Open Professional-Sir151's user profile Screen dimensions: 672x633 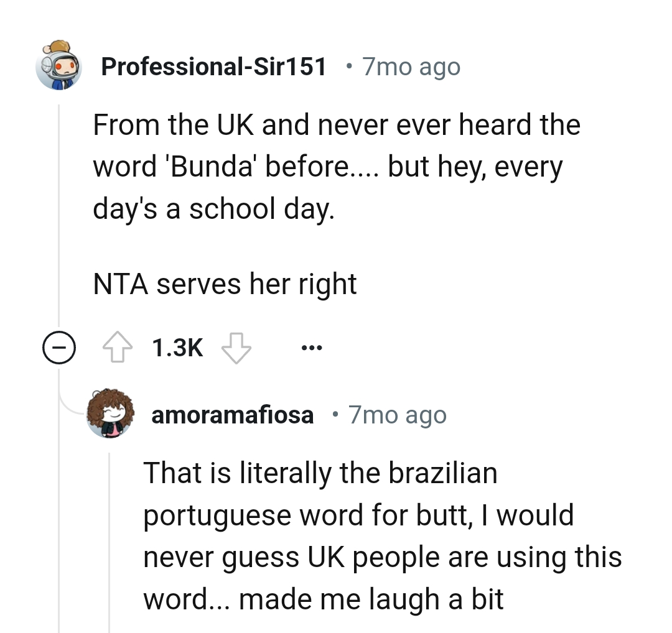point(213,65)
